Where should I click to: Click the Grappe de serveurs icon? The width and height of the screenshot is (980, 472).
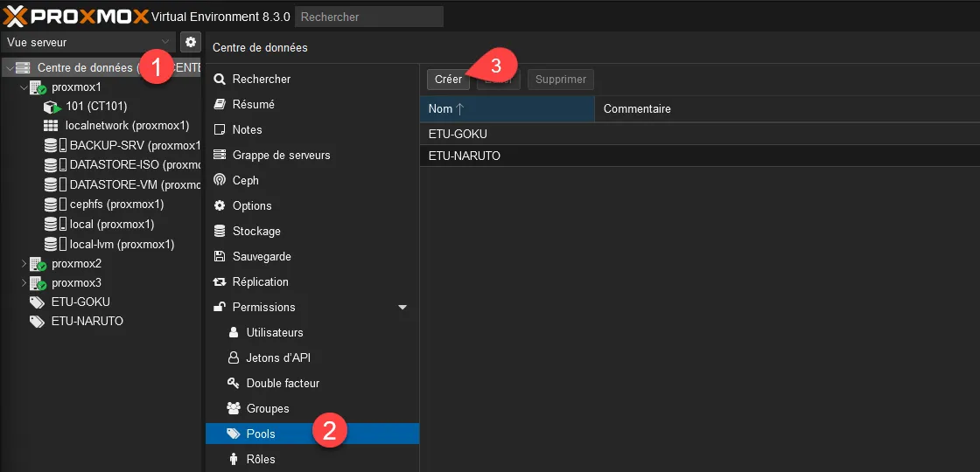tap(220, 155)
